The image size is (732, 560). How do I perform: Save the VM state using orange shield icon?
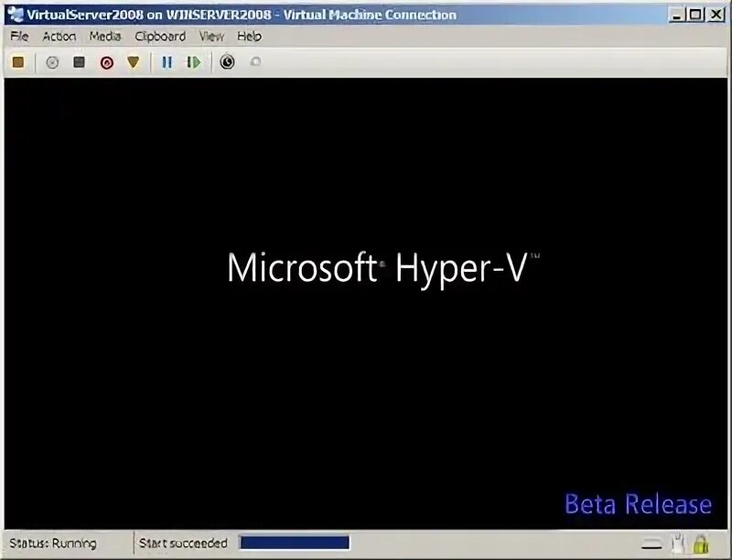pos(134,62)
